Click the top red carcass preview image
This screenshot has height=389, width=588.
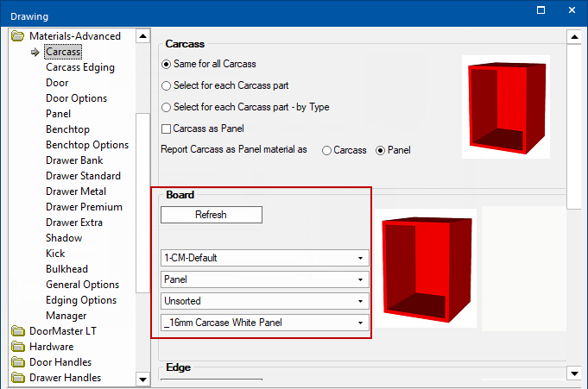[x=506, y=107]
